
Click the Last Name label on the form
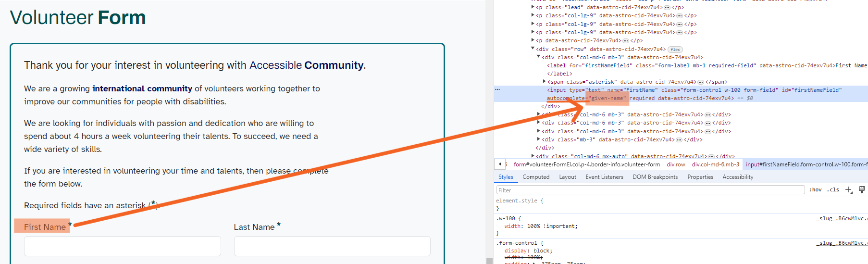(x=254, y=227)
